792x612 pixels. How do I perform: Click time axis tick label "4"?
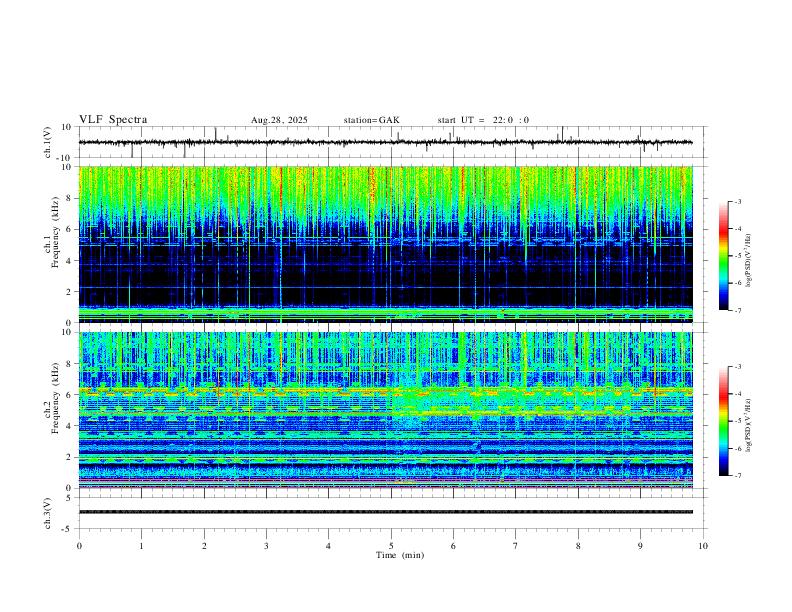[x=328, y=546]
